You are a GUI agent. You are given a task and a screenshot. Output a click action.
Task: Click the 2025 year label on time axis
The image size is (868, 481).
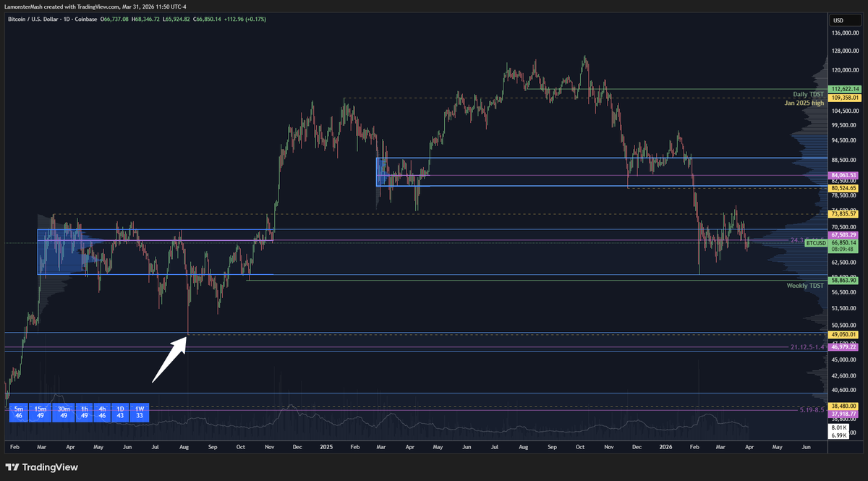click(325, 448)
